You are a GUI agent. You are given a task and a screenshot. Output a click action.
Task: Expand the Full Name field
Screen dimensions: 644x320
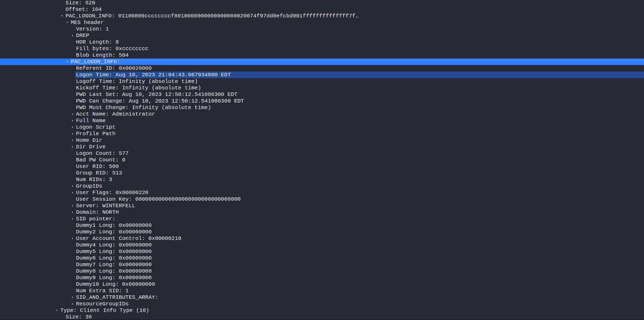[x=72, y=121]
